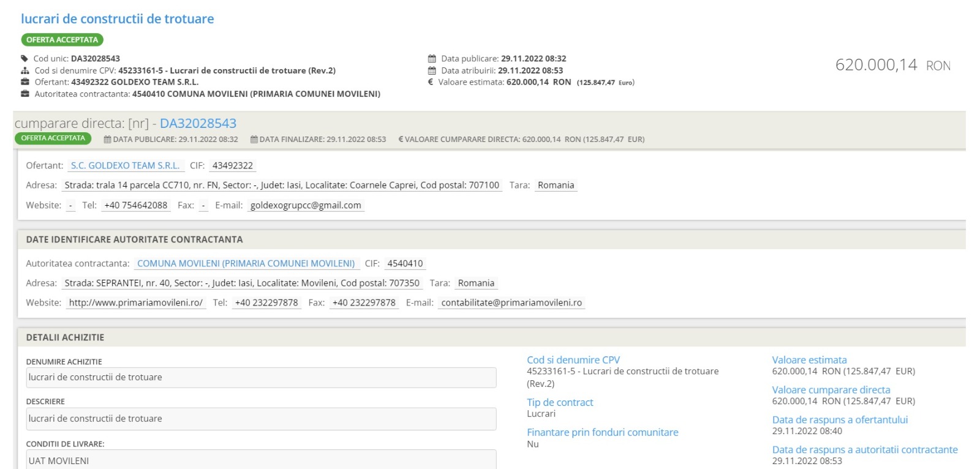The image size is (980, 469).
Task: Click the DESCRIERE input field
Action: click(261, 419)
